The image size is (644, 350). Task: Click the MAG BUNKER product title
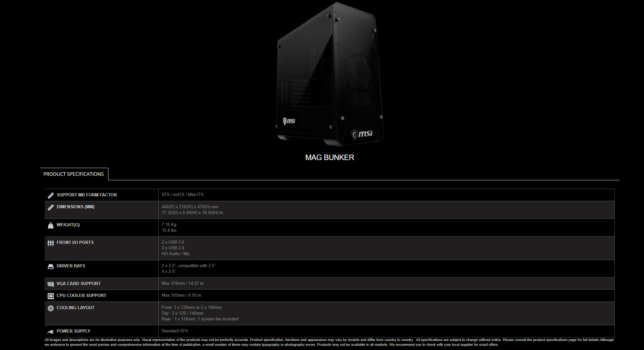pyautogui.click(x=329, y=157)
